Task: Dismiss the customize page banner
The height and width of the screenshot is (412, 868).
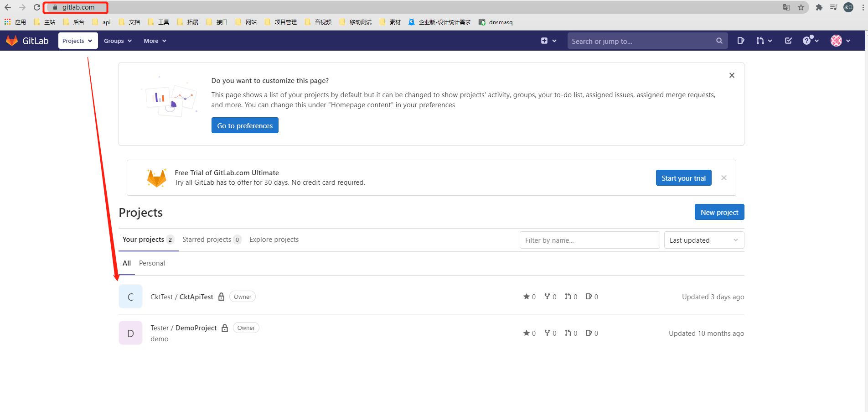Action: point(732,75)
